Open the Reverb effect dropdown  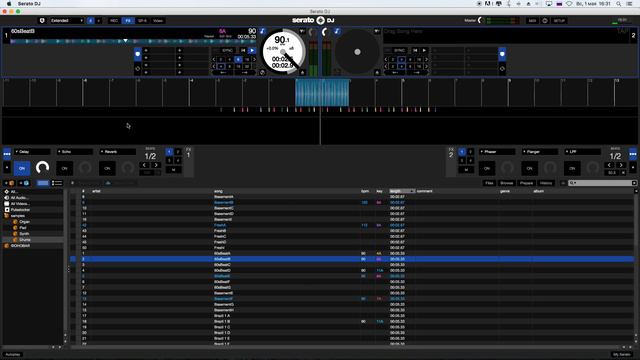[118, 152]
